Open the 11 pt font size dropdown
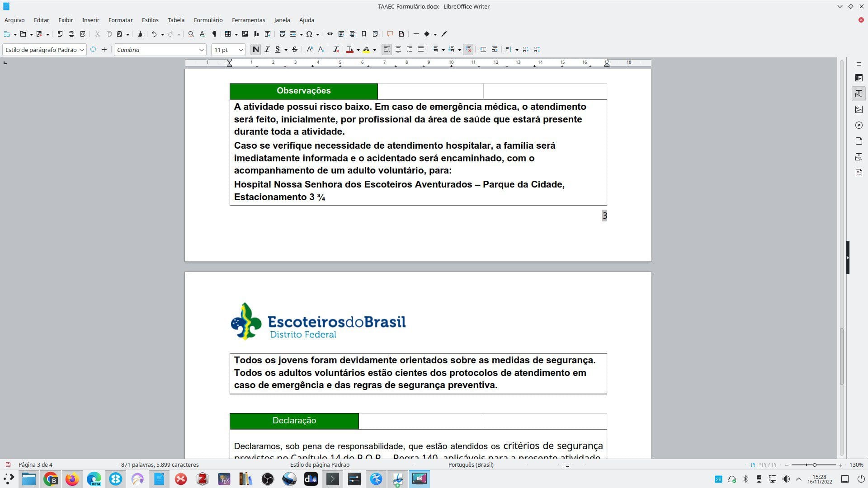This screenshot has height=488, width=868. click(x=241, y=50)
